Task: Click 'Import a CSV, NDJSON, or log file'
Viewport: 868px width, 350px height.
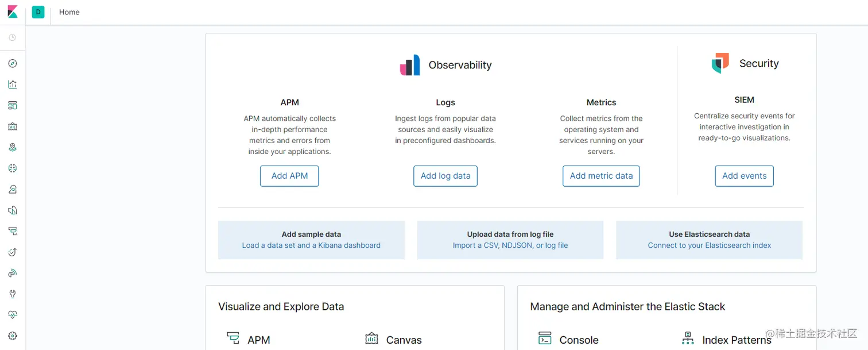Action: click(510, 245)
